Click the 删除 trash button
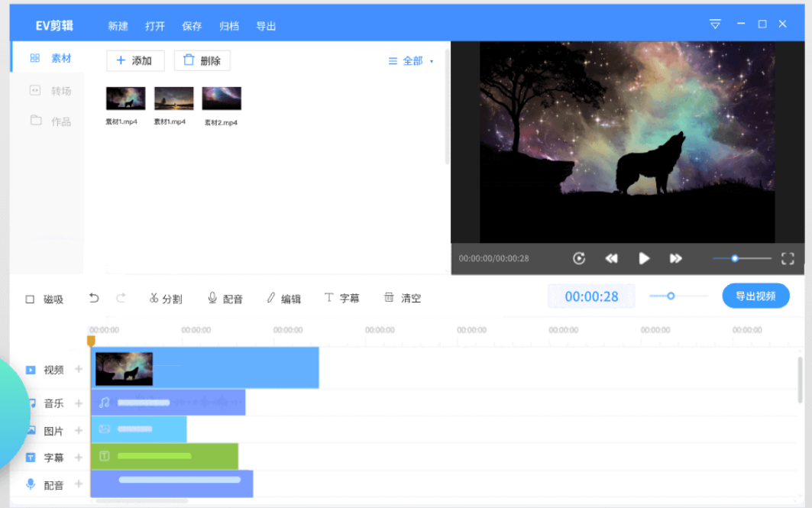The width and height of the screenshot is (812, 508). click(202, 60)
